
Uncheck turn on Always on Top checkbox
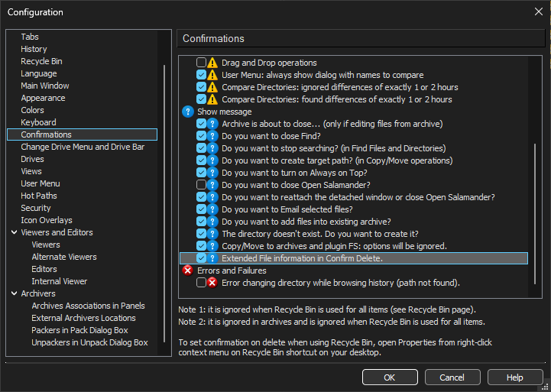pyautogui.click(x=201, y=173)
